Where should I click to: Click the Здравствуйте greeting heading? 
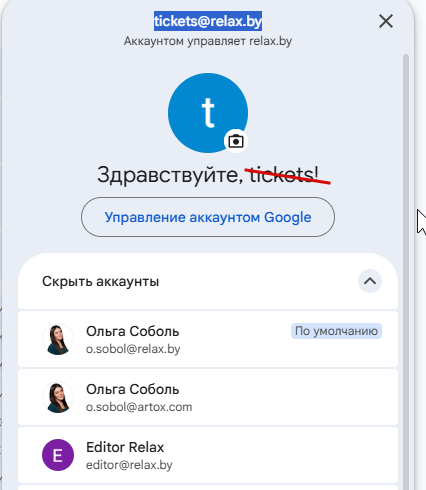208,174
